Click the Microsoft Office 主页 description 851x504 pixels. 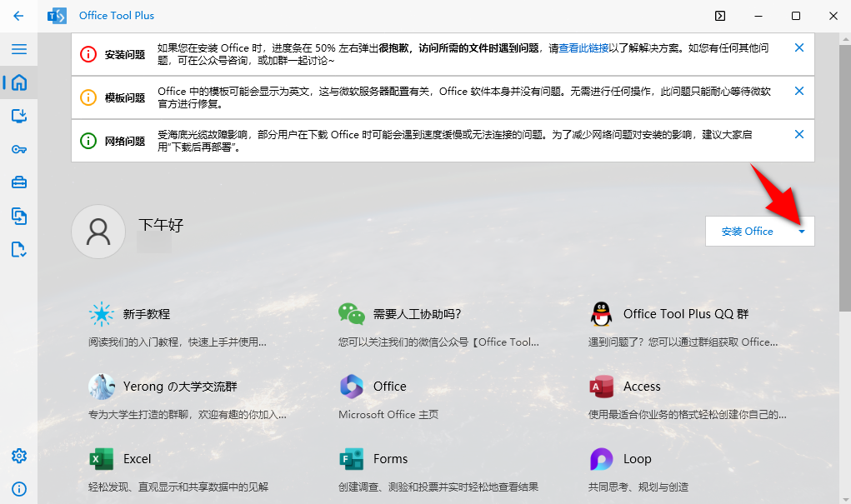pyautogui.click(x=388, y=415)
